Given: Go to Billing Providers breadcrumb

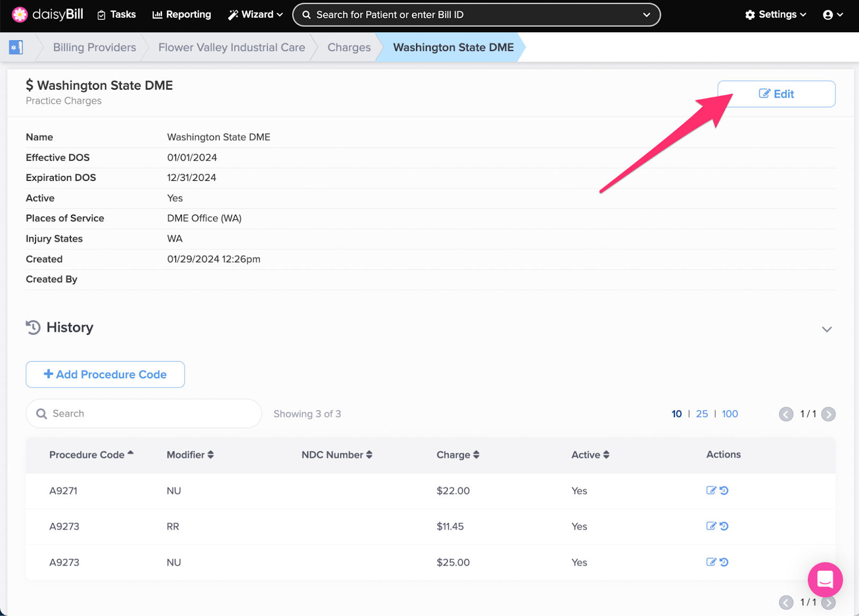Looking at the screenshot, I should tap(94, 47).
